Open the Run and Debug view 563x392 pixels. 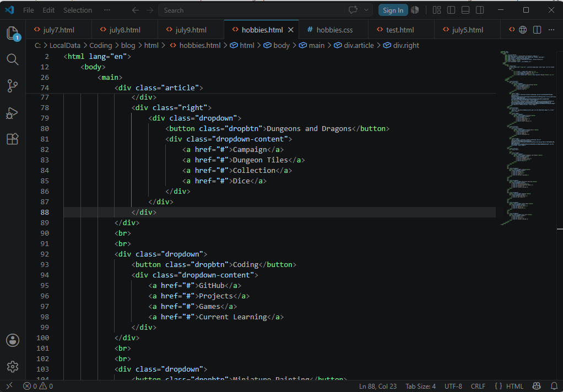coord(13,113)
